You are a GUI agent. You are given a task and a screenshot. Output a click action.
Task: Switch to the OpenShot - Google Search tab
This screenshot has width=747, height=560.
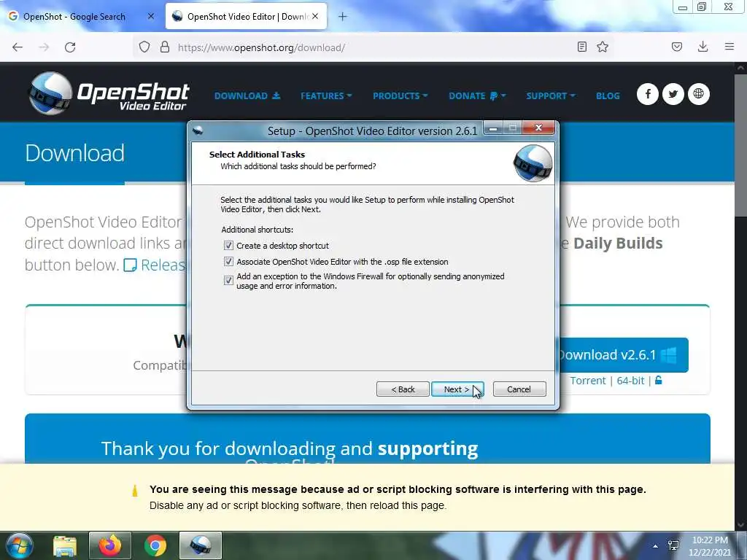(81, 16)
